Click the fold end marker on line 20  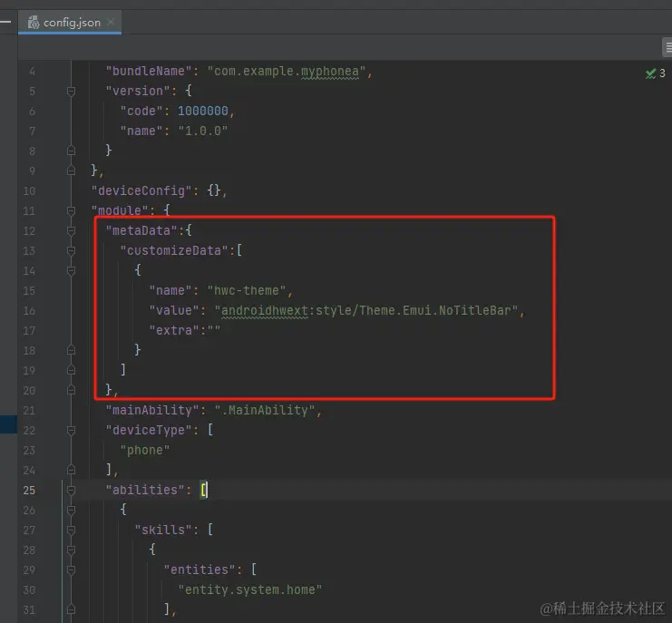71,390
